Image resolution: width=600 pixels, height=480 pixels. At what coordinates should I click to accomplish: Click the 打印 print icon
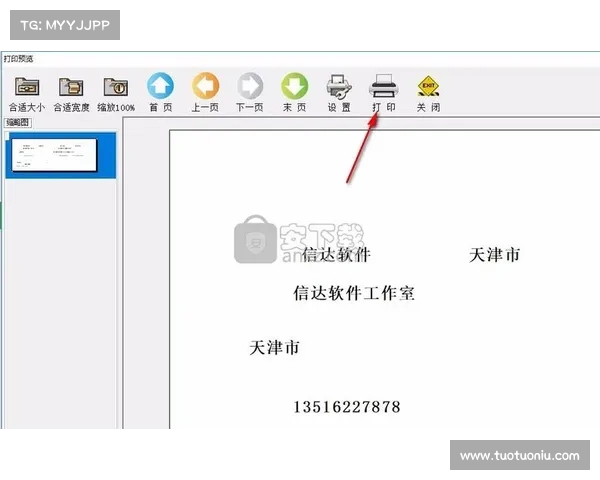tap(383, 86)
